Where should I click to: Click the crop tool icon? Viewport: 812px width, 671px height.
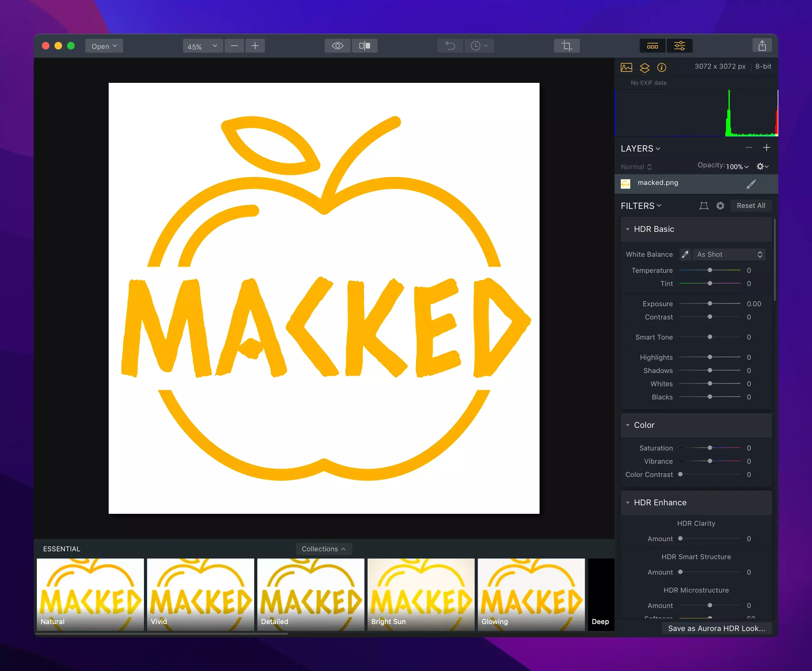566,46
